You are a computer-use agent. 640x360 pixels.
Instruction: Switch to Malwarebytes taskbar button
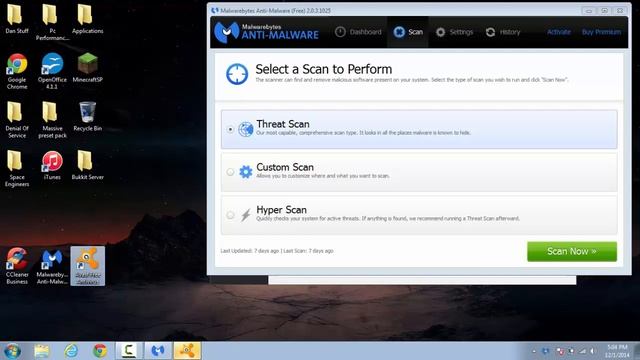tap(158, 351)
